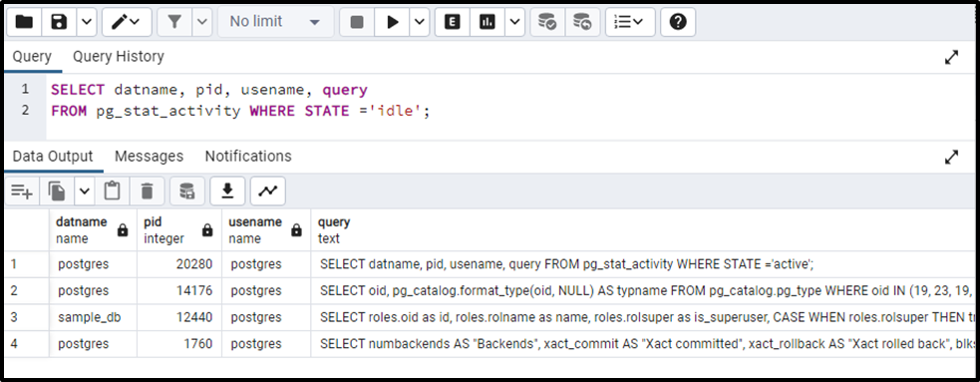This screenshot has height=382, width=980.
Task: Click lock icon in datname column
Action: tap(123, 230)
